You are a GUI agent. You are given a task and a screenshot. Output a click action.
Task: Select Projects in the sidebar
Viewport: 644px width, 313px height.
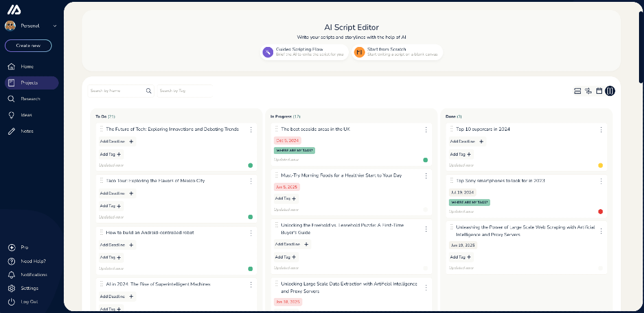(x=32, y=83)
